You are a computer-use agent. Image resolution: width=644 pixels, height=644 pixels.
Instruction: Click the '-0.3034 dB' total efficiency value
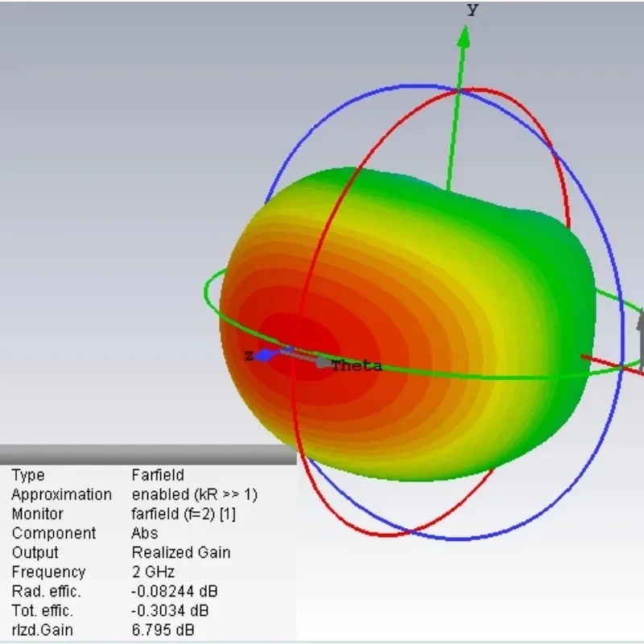170,611
